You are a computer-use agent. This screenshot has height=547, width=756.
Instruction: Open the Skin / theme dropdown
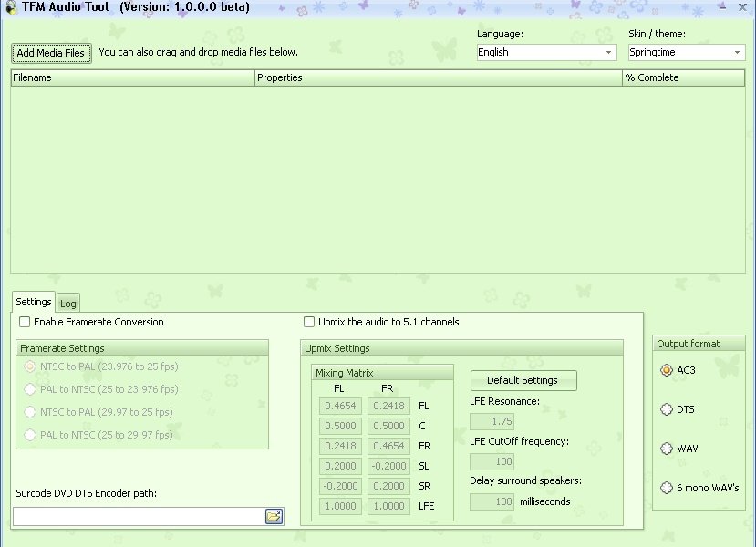[687, 52]
